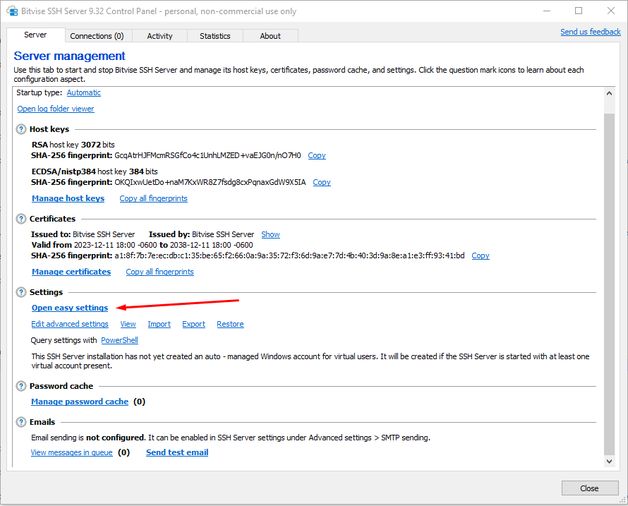Click the scrollbar up arrow
The image size is (628, 506).
(609, 93)
